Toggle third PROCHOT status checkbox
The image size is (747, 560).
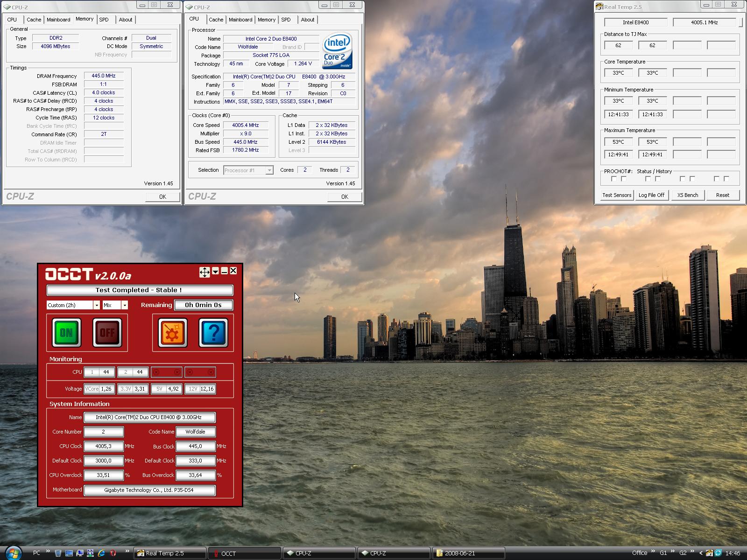pyautogui.click(x=648, y=179)
